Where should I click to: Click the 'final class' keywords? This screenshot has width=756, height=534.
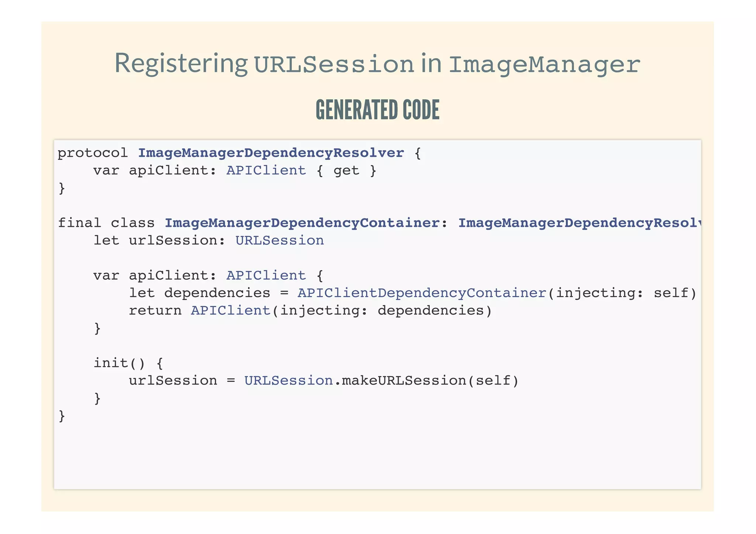(x=106, y=223)
